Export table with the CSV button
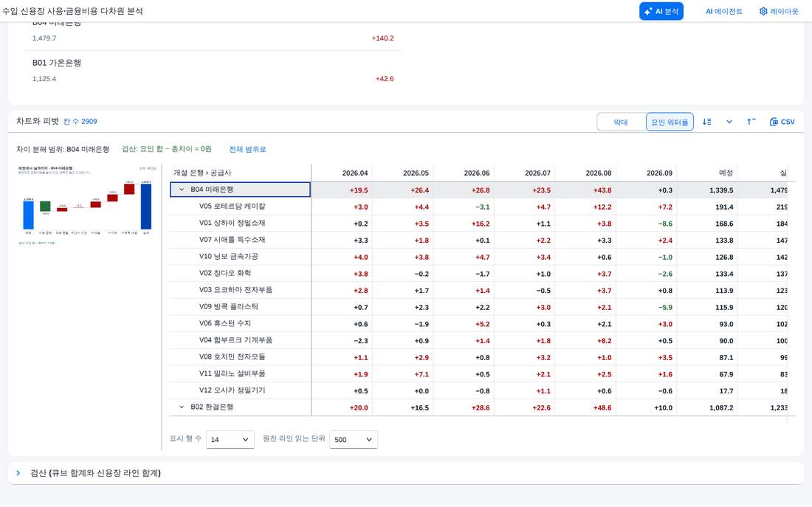 782,122
